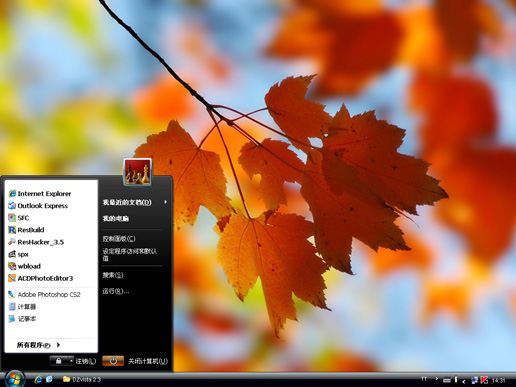
Task: Open wbload from the Start menu
Action: (24, 266)
